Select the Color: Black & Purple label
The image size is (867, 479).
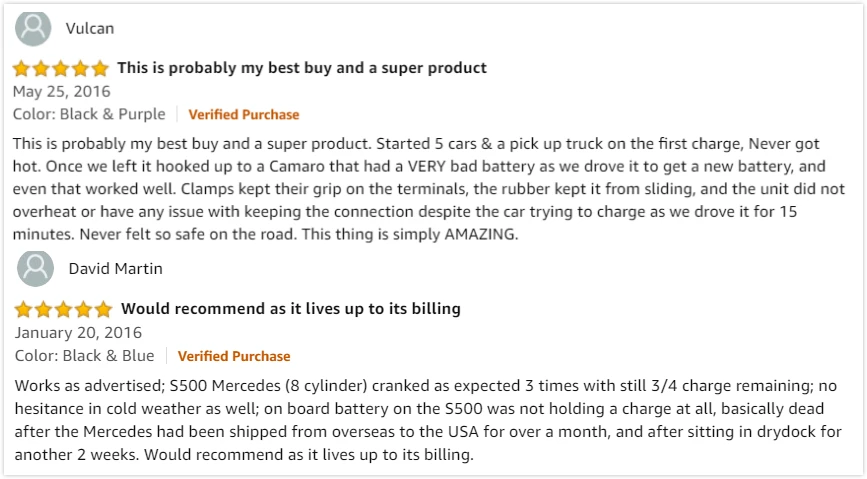click(89, 114)
